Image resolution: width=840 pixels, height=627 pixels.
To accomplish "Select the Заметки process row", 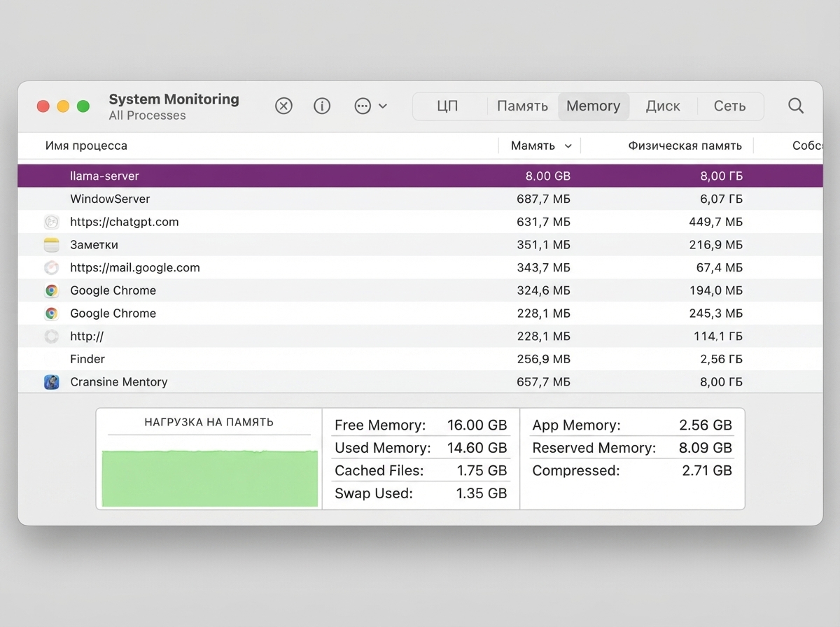I will (420, 245).
